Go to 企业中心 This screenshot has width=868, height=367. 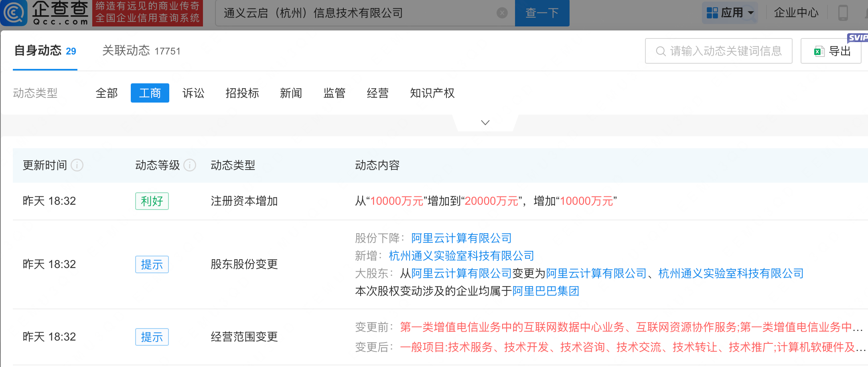796,13
